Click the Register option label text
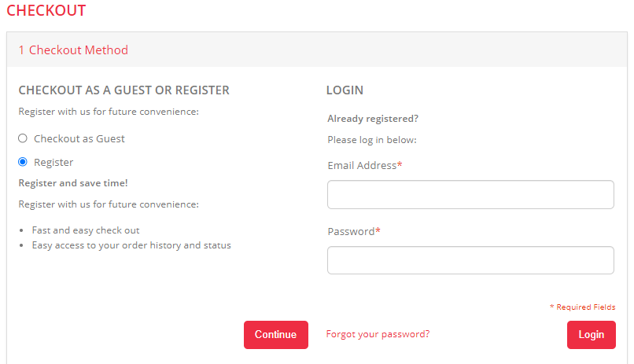Viewport: 634px width, 364px height. (53, 162)
